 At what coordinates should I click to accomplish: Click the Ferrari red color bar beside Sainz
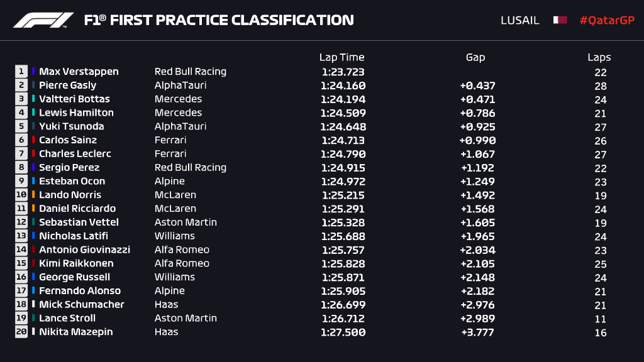click(x=34, y=140)
